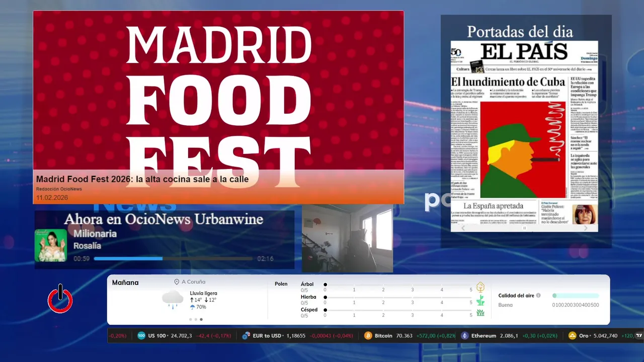Click 'Redacción OcioNews' author text
Screen dimensions: 644x362
coord(59,189)
